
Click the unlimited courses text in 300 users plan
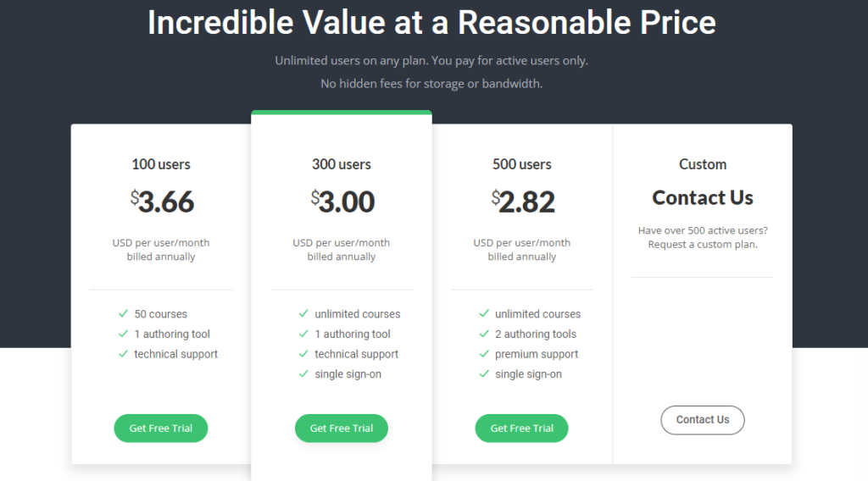tap(358, 314)
